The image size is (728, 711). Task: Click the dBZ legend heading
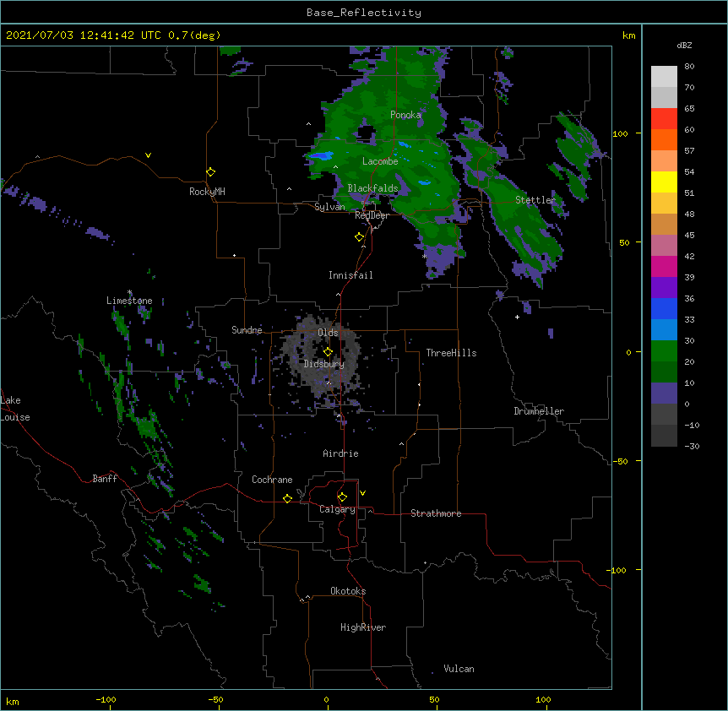(684, 45)
